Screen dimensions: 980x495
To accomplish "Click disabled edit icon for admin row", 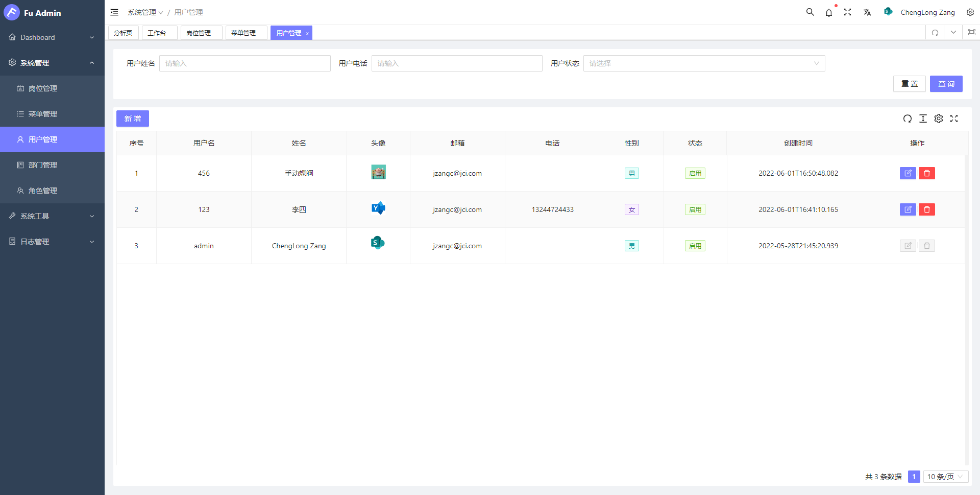I will pyautogui.click(x=908, y=246).
